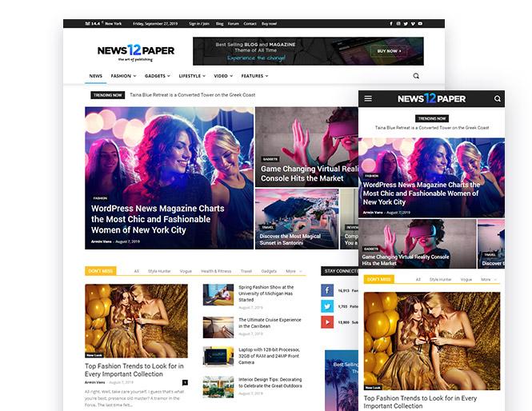Open Facebook icon in desktop top bar
The image size is (532, 411).
coord(391,24)
